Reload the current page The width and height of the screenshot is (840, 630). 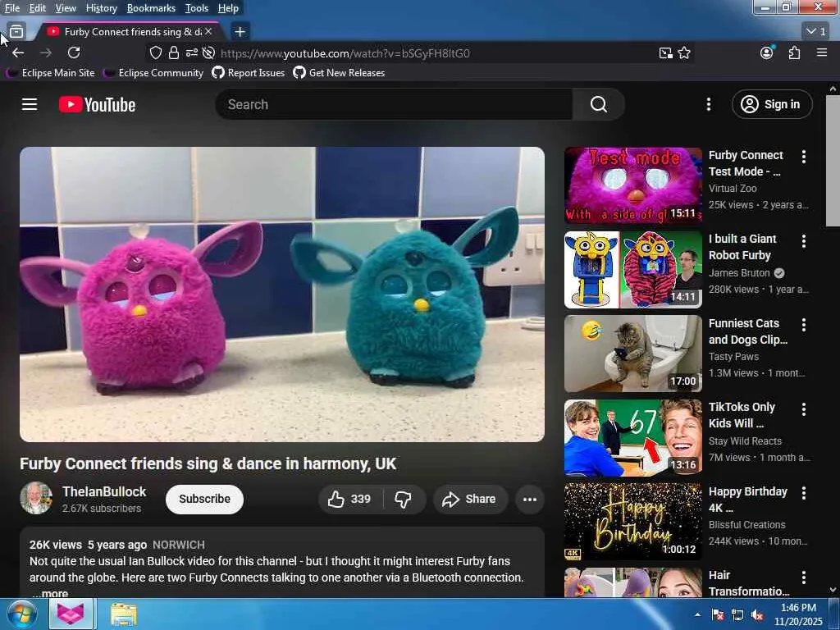pos(74,52)
